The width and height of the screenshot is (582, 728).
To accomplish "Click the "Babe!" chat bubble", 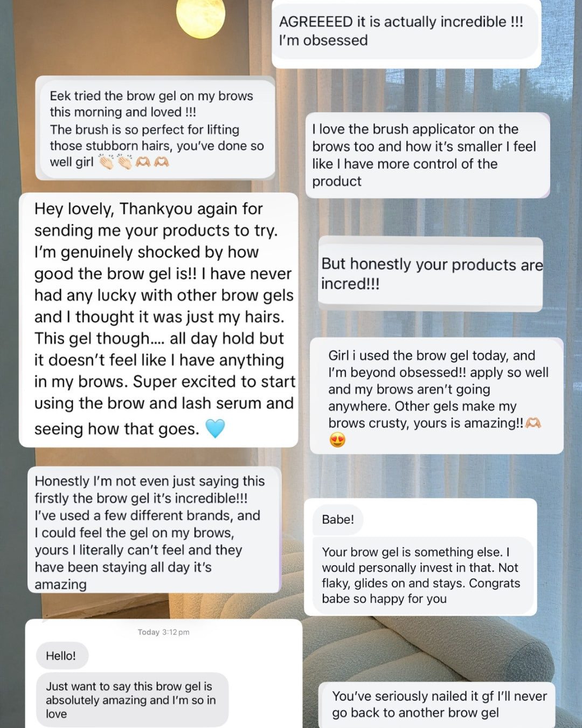I will pyautogui.click(x=338, y=520).
